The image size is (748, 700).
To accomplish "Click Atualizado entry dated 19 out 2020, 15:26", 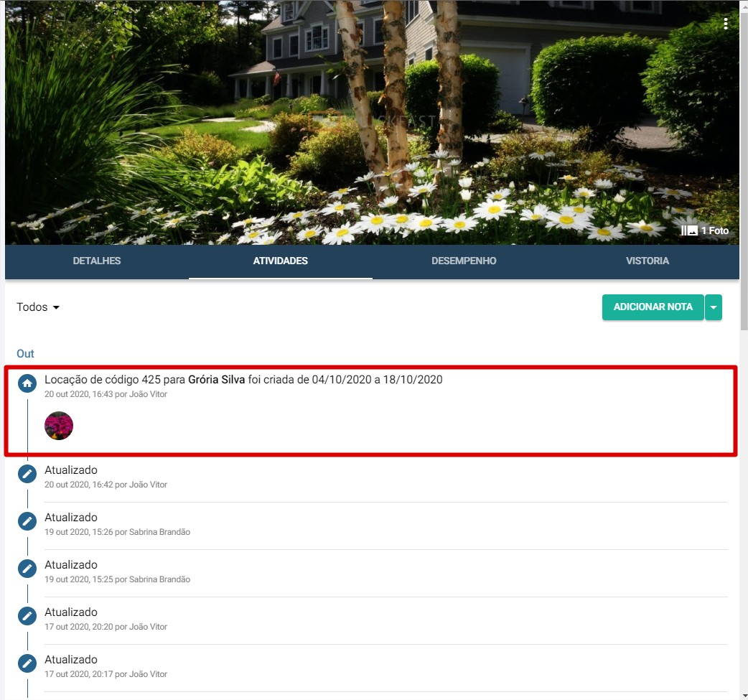I will [x=385, y=524].
